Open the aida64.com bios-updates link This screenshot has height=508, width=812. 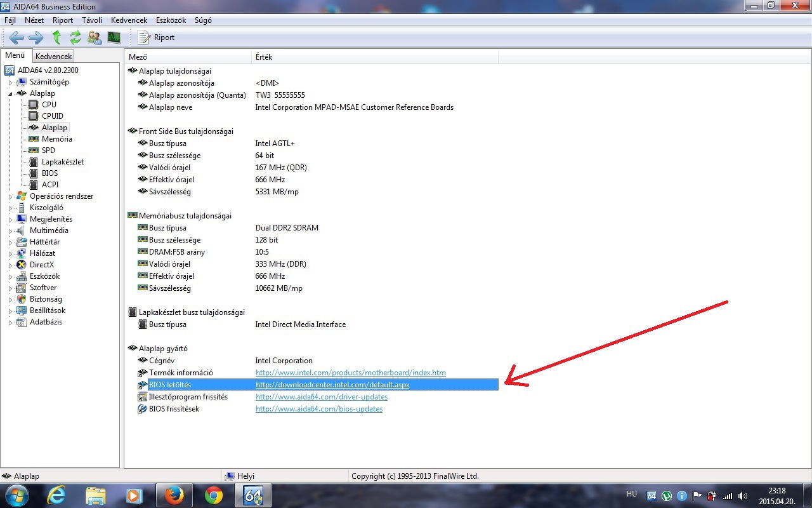coord(319,409)
